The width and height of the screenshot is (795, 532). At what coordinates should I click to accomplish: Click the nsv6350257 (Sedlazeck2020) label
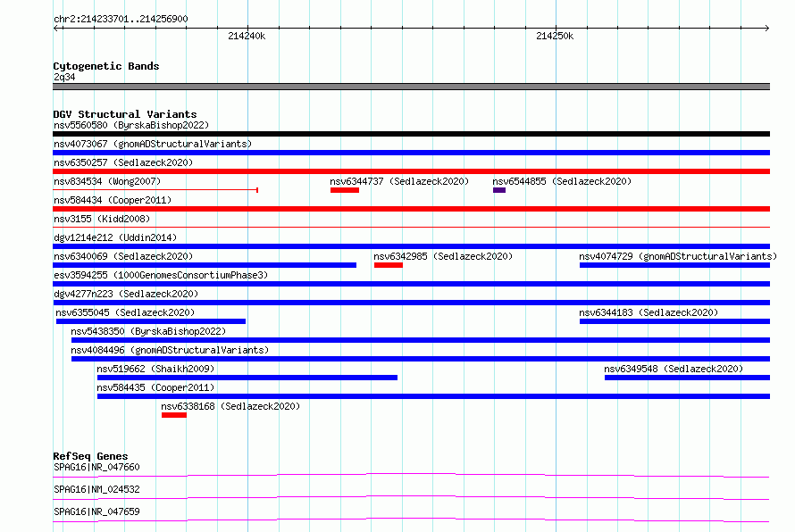123,162
